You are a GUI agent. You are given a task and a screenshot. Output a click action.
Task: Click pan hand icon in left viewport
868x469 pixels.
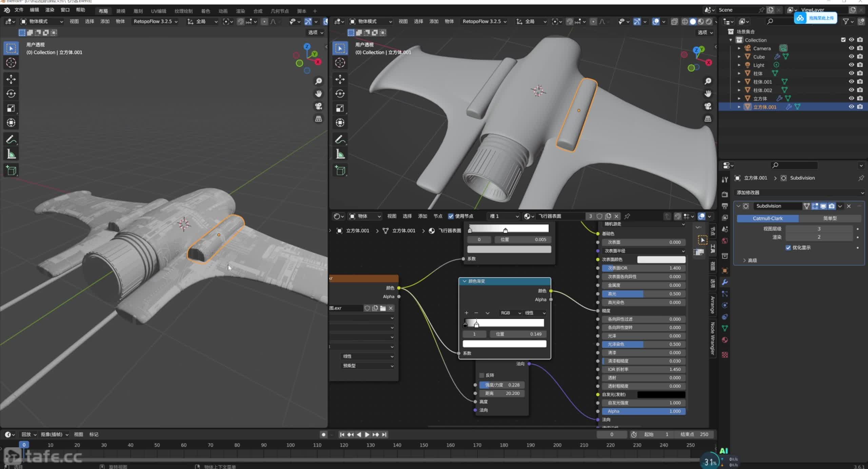[318, 94]
